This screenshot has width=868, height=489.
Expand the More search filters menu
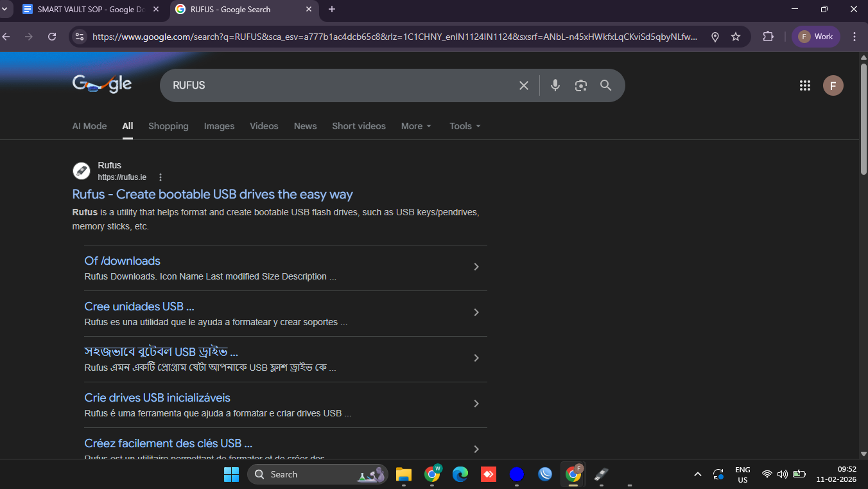415,126
